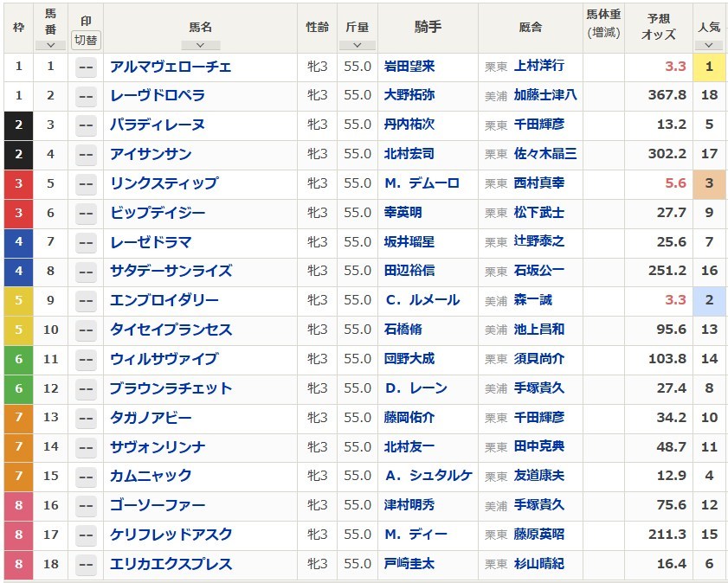Image resolution: width=728 pixels, height=583 pixels.
Task: Toggle the mark selector for エンブロイダリー
Action: 86,301
